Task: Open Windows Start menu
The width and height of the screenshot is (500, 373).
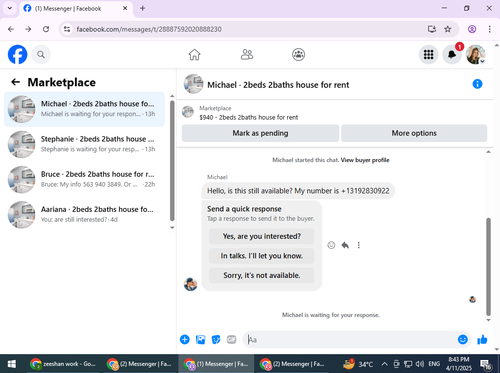Action: (12, 364)
